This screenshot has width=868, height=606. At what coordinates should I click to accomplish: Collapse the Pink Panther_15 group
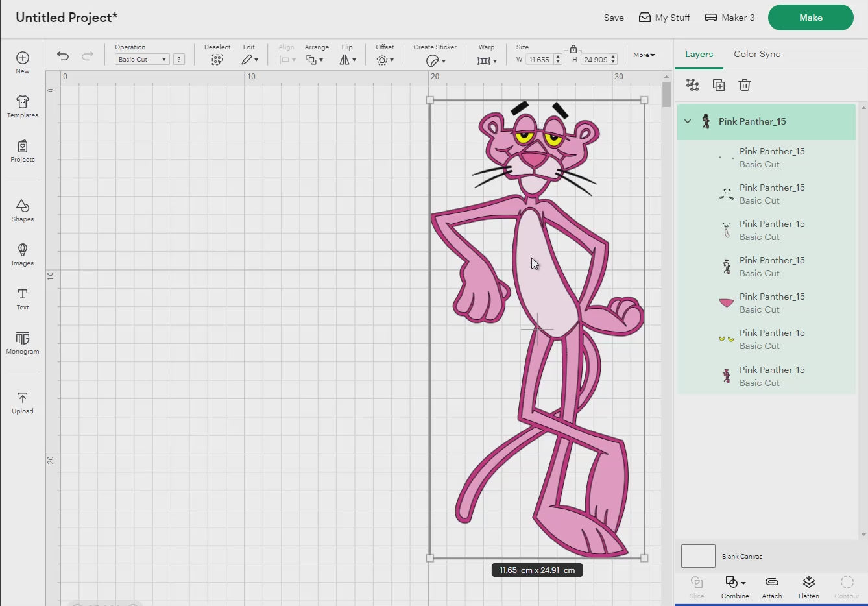[688, 121]
